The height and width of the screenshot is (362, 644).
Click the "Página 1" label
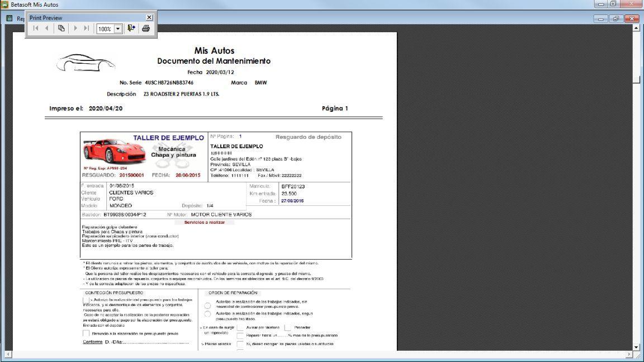click(x=335, y=109)
